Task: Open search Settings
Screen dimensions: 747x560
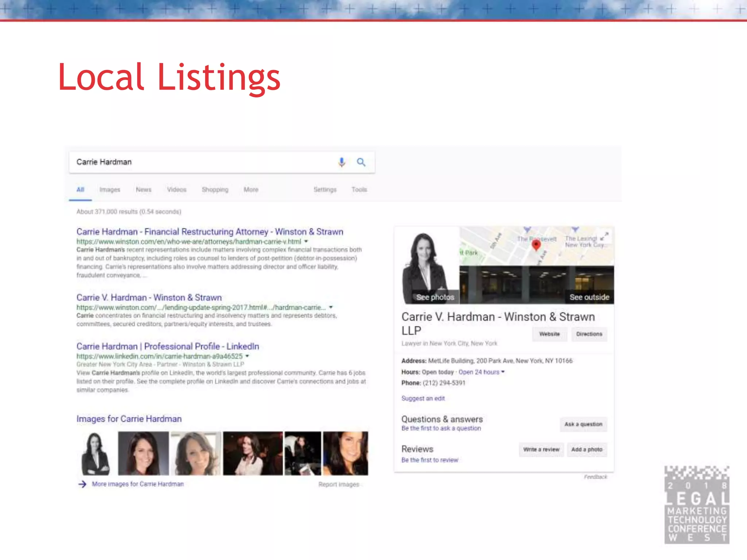Action: pyautogui.click(x=325, y=190)
